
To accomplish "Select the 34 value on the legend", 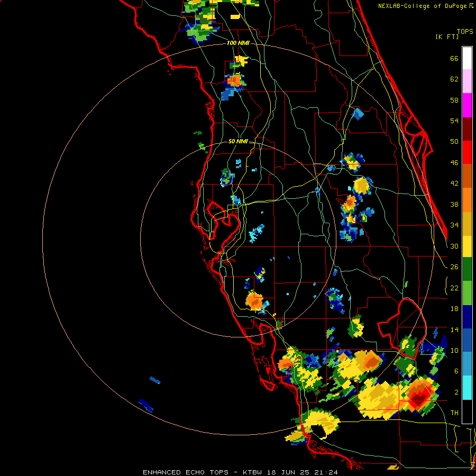I will [454, 225].
